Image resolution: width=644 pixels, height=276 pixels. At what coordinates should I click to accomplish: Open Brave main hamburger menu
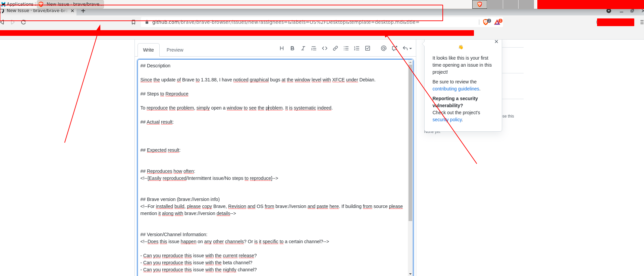click(x=642, y=22)
